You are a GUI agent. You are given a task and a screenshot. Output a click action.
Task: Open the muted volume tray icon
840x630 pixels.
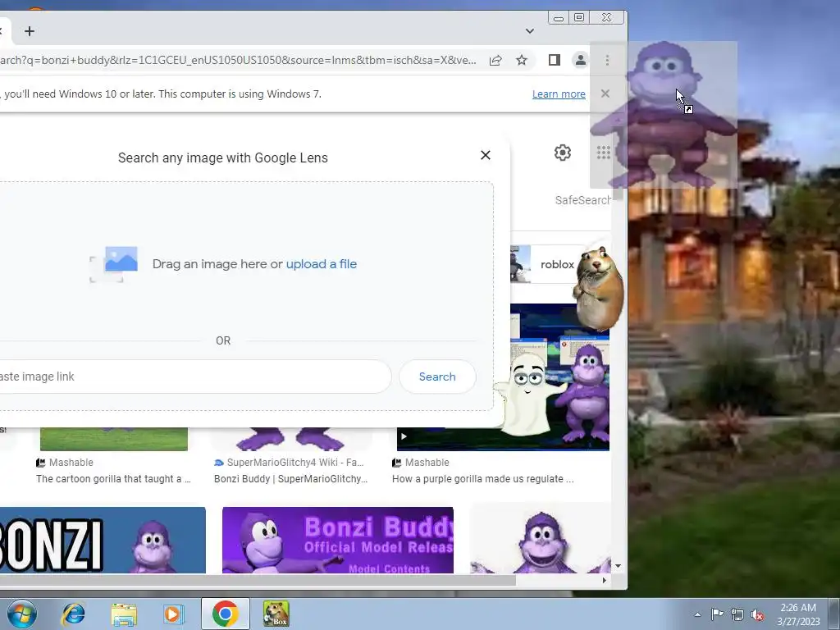[x=757, y=615]
